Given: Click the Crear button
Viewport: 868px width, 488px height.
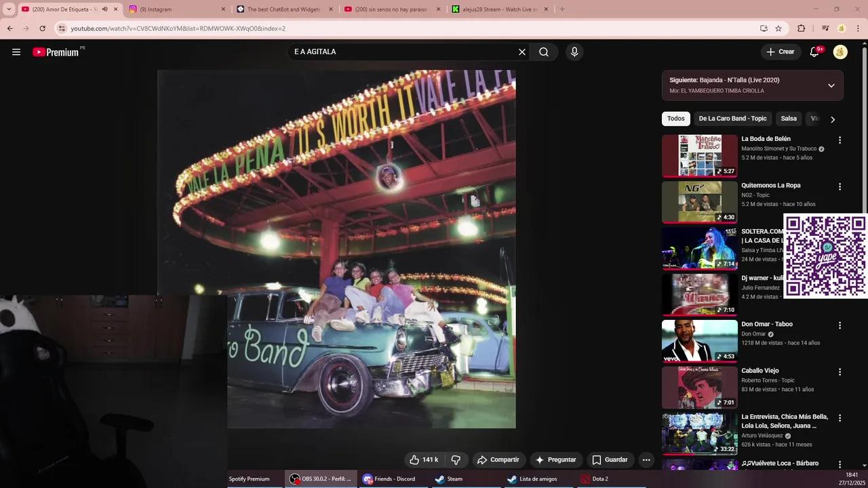Looking at the screenshot, I should coord(781,52).
